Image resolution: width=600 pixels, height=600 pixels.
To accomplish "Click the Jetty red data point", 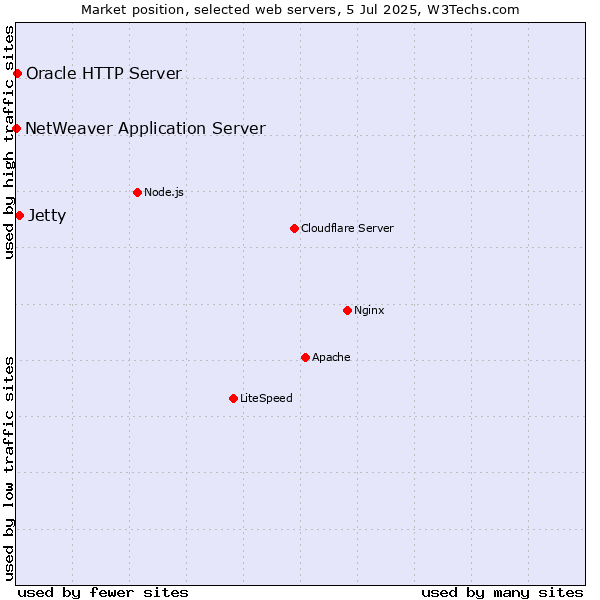I will pyautogui.click(x=20, y=216).
